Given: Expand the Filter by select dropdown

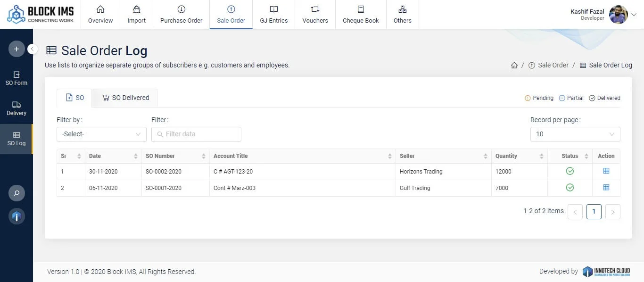Looking at the screenshot, I should pyautogui.click(x=101, y=134).
